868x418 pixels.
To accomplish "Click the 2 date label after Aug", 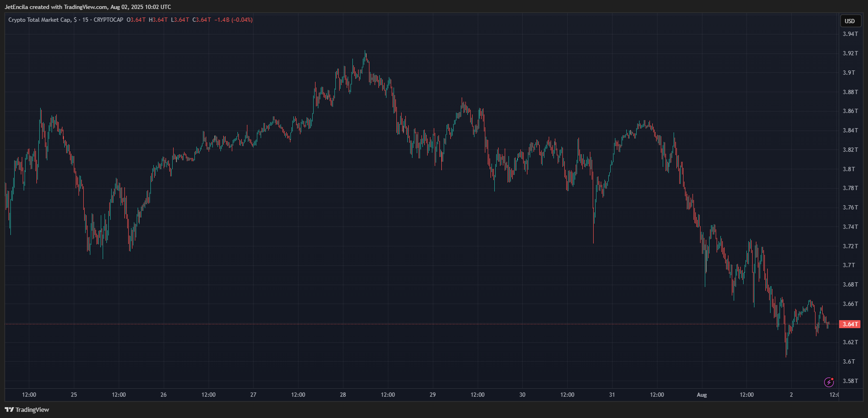I will click(791, 395).
